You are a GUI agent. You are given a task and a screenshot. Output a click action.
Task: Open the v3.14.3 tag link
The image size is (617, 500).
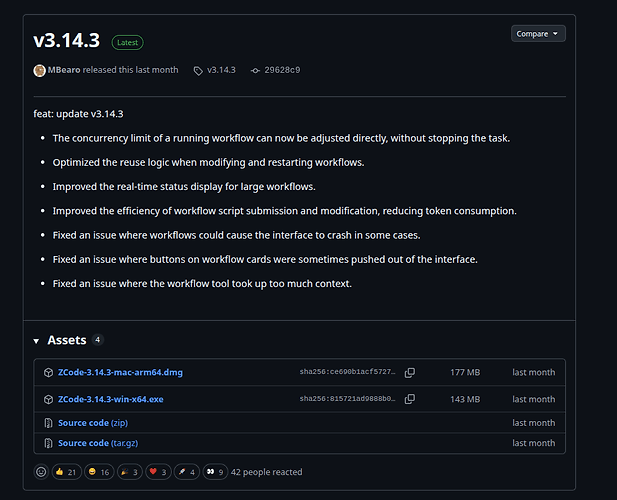pyautogui.click(x=221, y=70)
